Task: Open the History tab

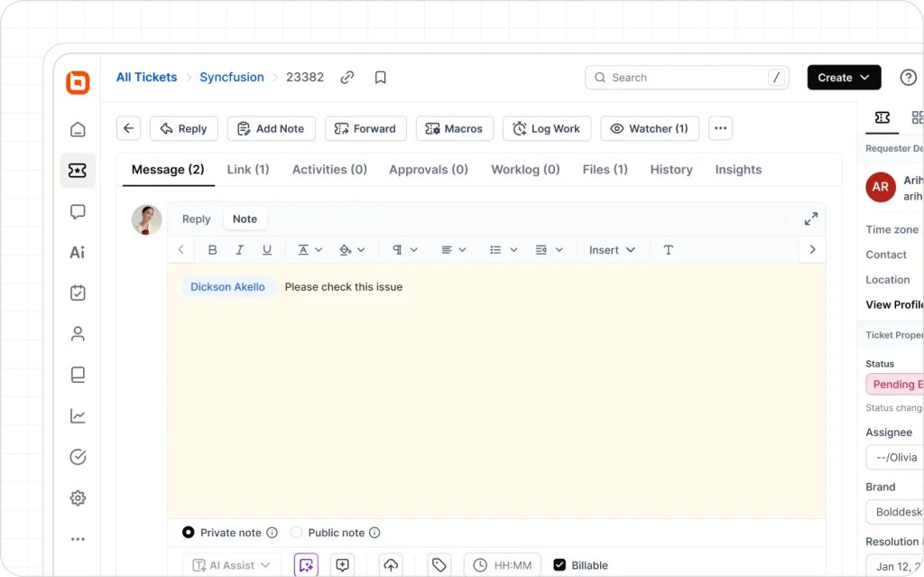Action: [x=671, y=170]
